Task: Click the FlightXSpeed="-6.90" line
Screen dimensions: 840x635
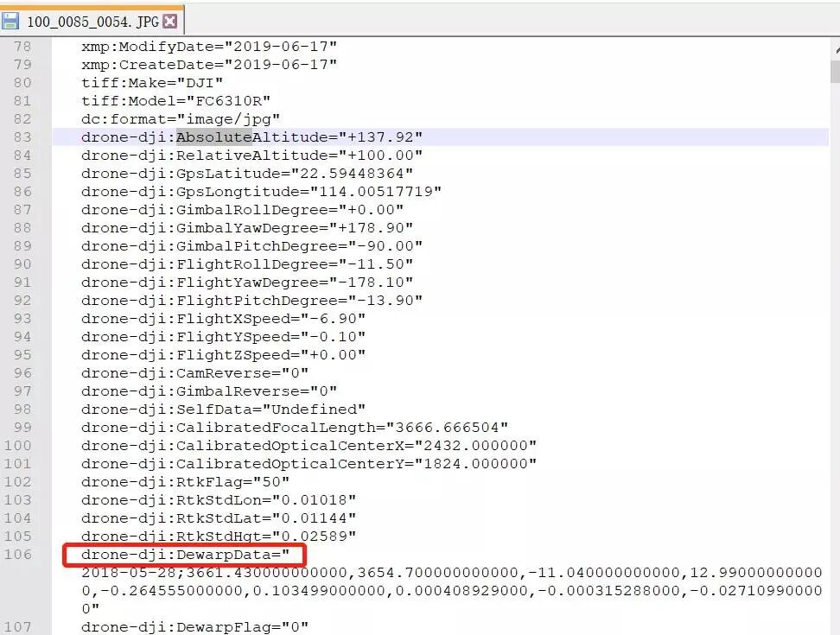Action: click(x=223, y=319)
